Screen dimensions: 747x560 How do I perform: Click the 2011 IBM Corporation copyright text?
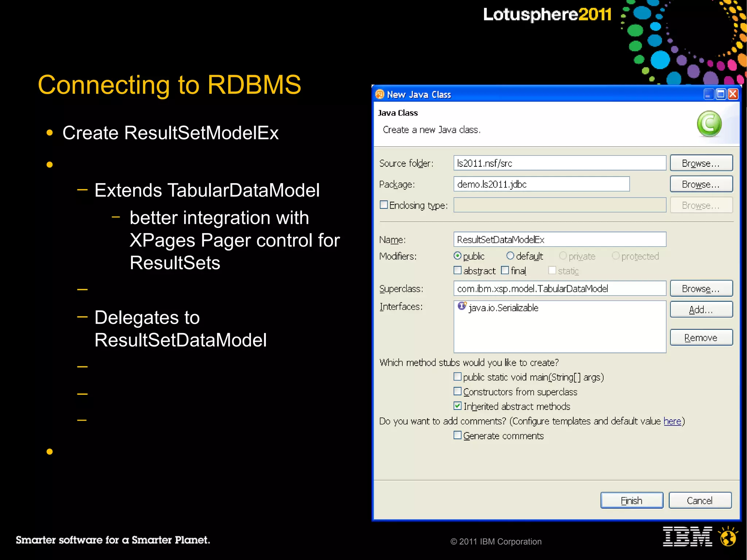(496, 542)
